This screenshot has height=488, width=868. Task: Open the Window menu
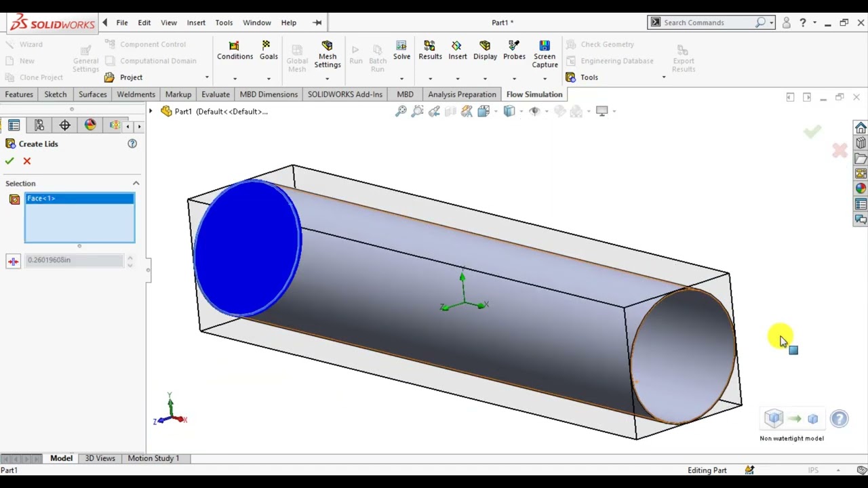click(257, 22)
